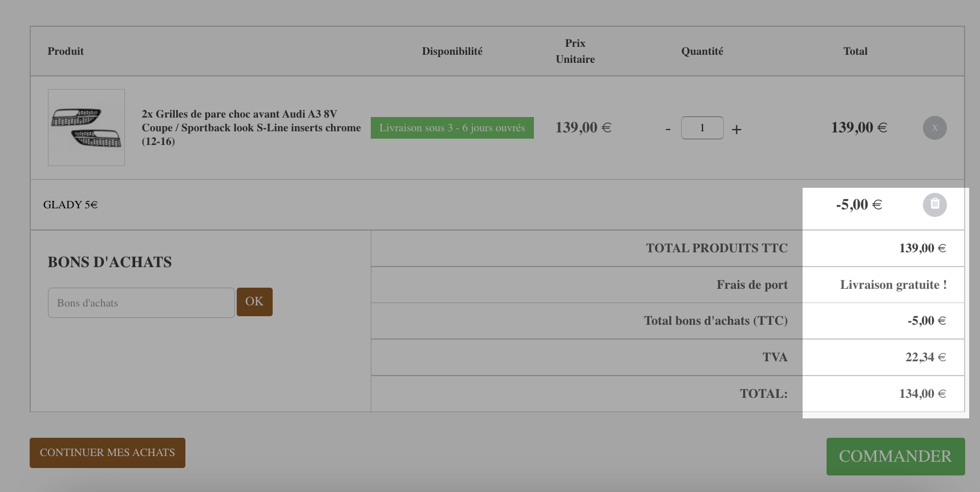980x492 pixels.
Task: Delete the GLADY 5€ voucher with trash icon
Action: 934,204
